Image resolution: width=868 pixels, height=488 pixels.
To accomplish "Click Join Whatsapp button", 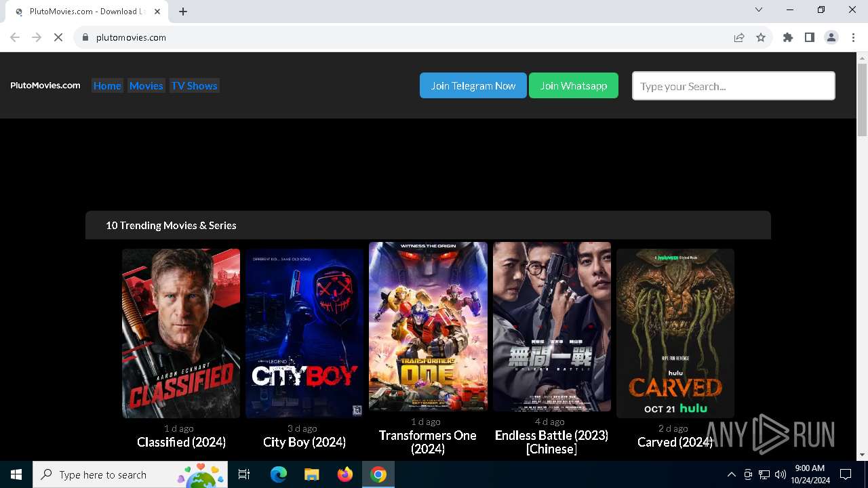I will click(574, 85).
